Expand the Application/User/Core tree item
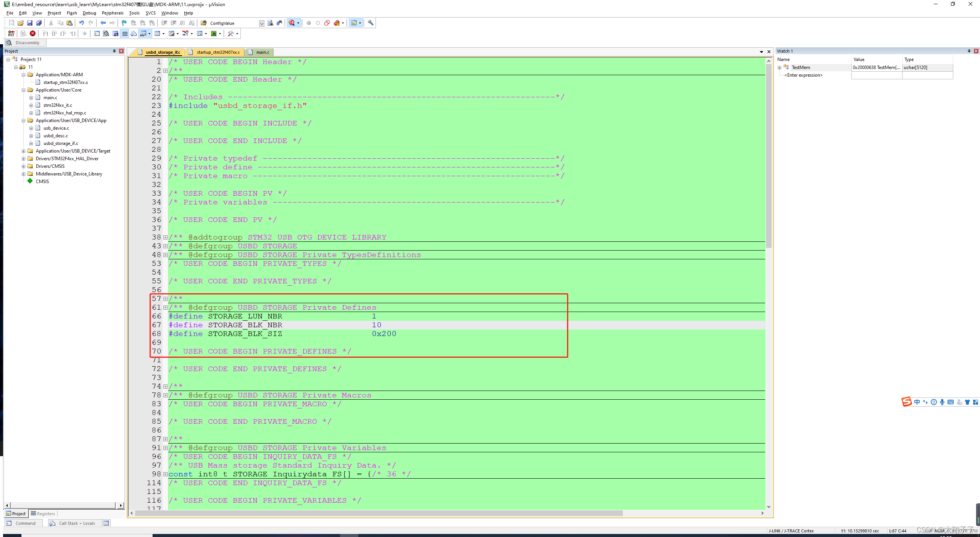This screenshot has height=537, width=980. (23, 89)
